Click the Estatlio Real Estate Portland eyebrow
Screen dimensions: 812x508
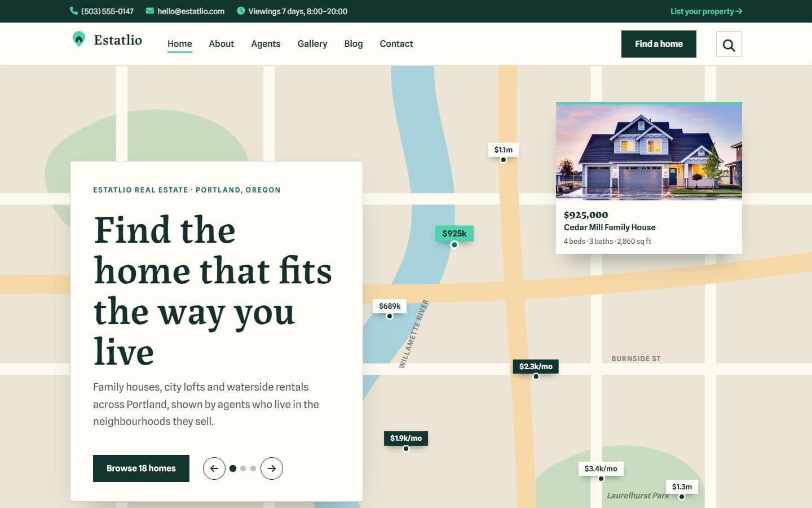187,190
